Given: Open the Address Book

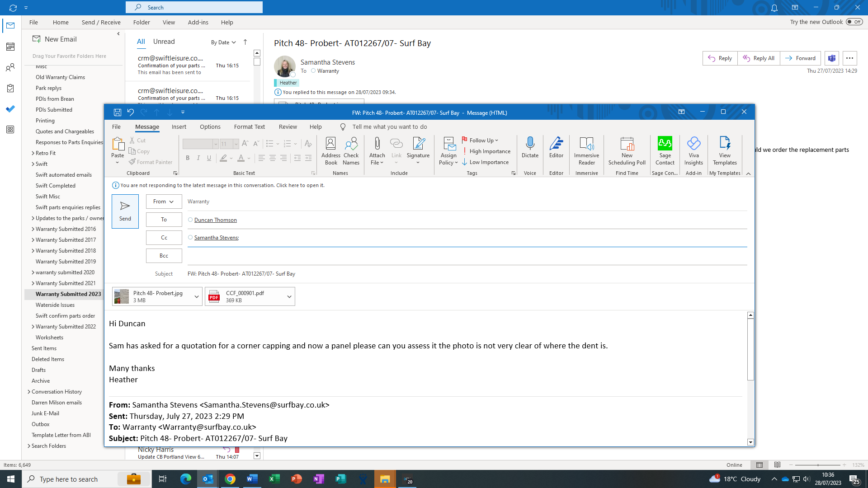Looking at the screenshot, I should (x=330, y=145).
